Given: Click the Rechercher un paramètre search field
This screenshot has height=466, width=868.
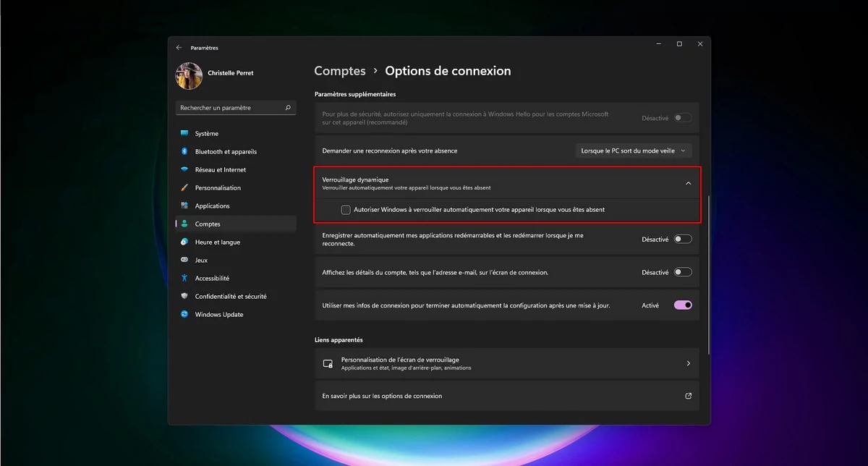Looking at the screenshot, I should [x=236, y=108].
